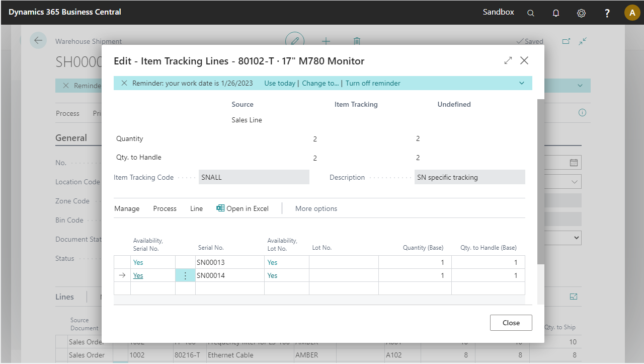
Task: Collapse the Warehouse Shipment page with arrows icon
Action: (x=583, y=41)
